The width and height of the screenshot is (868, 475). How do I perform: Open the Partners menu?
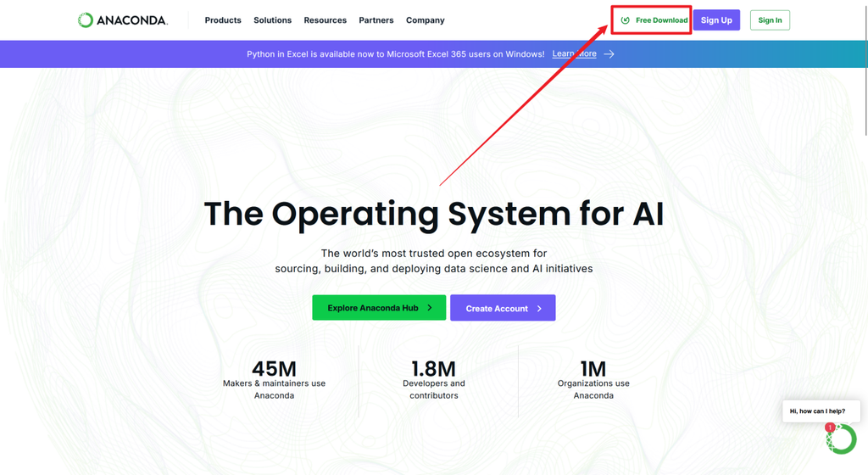click(376, 20)
